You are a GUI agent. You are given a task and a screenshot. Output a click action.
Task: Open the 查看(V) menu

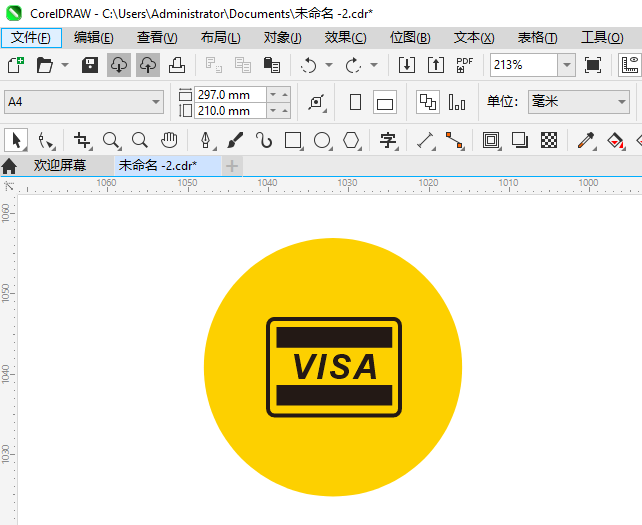[x=157, y=38]
